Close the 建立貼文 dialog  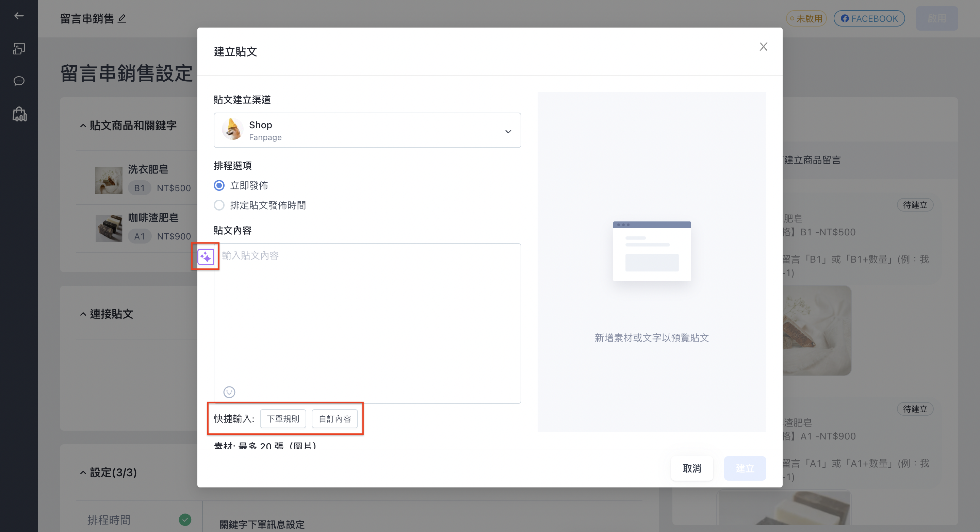click(x=763, y=47)
